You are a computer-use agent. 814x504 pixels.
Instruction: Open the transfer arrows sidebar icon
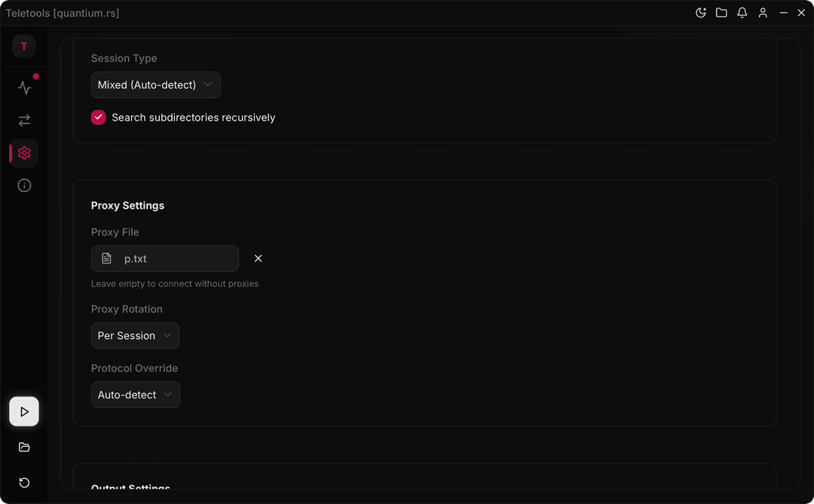point(24,121)
